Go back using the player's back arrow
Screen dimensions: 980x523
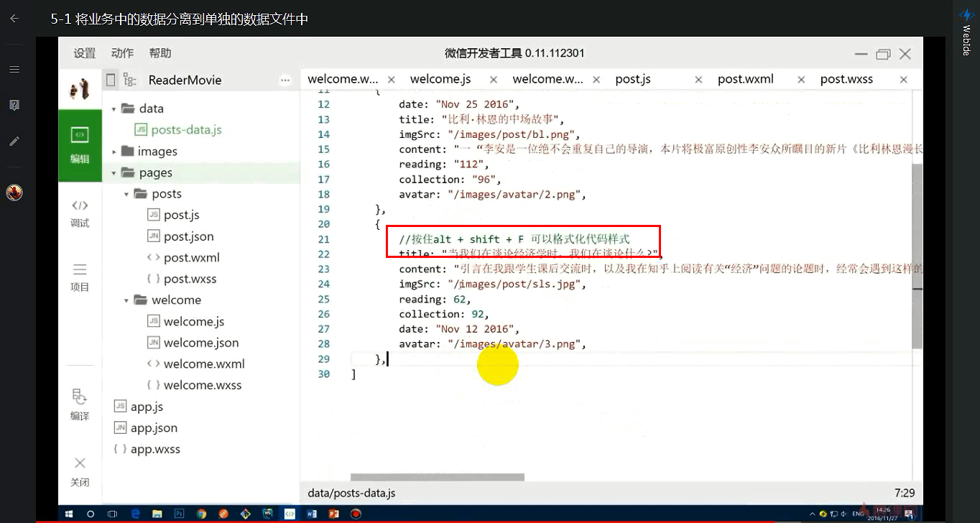14,19
